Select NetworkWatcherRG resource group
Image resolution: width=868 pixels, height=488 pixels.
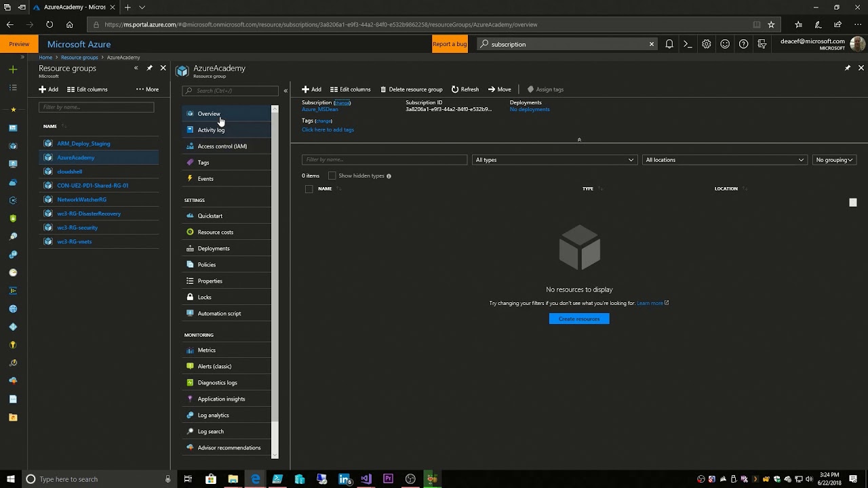81,199
